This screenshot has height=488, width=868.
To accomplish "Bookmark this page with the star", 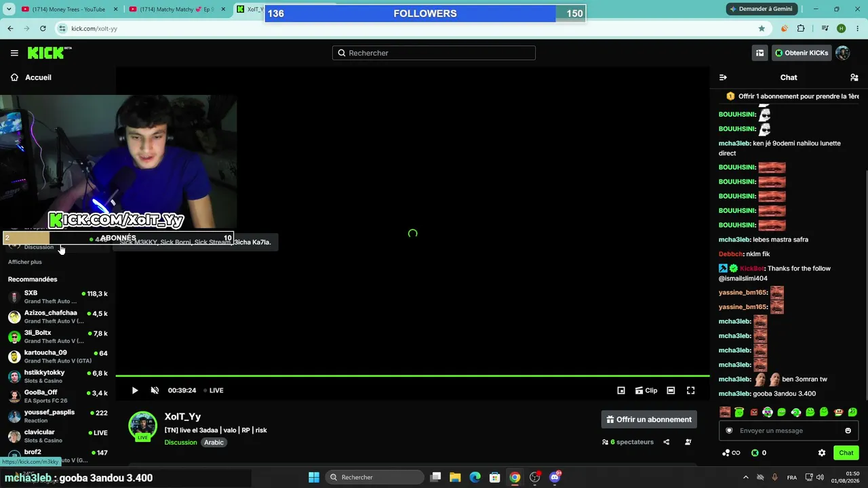I will (x=762, y=28).
